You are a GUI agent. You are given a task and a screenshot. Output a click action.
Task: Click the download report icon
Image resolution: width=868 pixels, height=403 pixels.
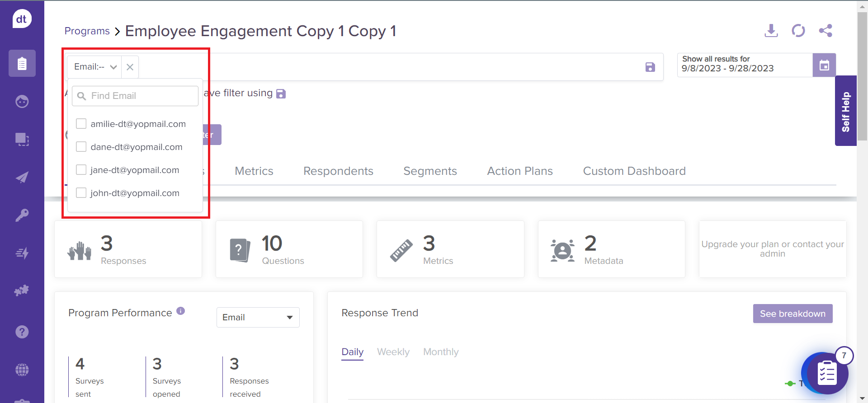pyautogui.click(x=771, y=31)
